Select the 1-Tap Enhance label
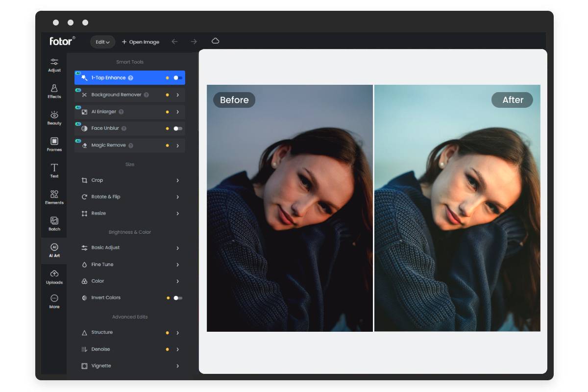Viewport: 588px width, 392px height. coord(108,78)
